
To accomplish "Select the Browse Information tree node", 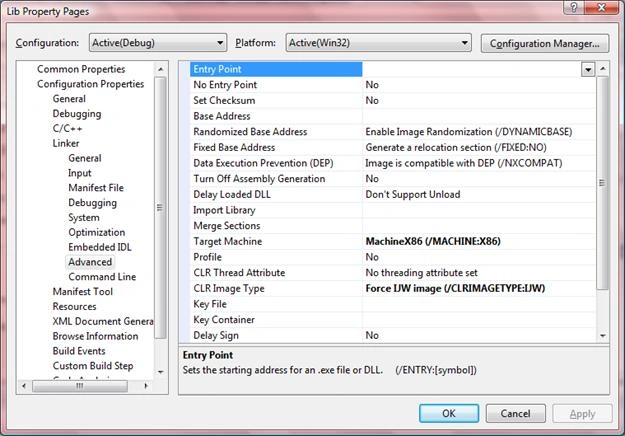I will tap(95, 336).
